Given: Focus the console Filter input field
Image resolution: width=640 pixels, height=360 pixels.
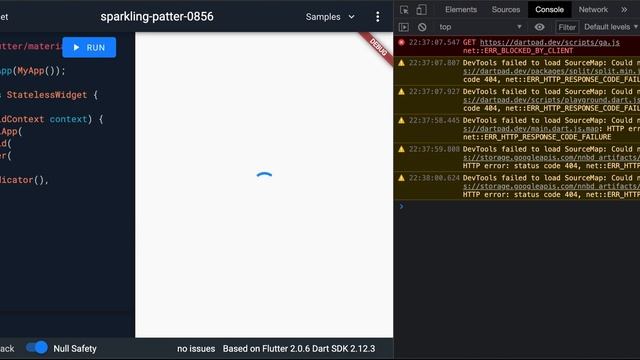Looking at the screenshot, I should tap(567, 27).
